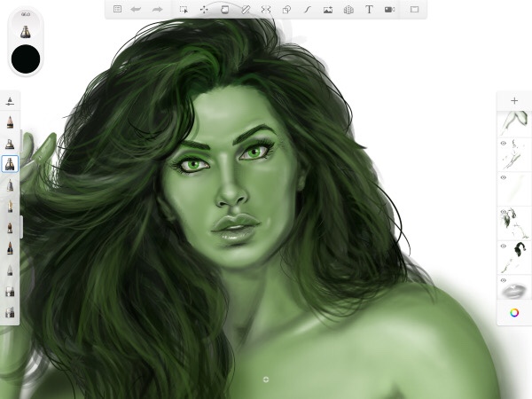Screen dimensions: 532x399
Task: Open the brush puck showing size 96.0
Action: (26, 27)
